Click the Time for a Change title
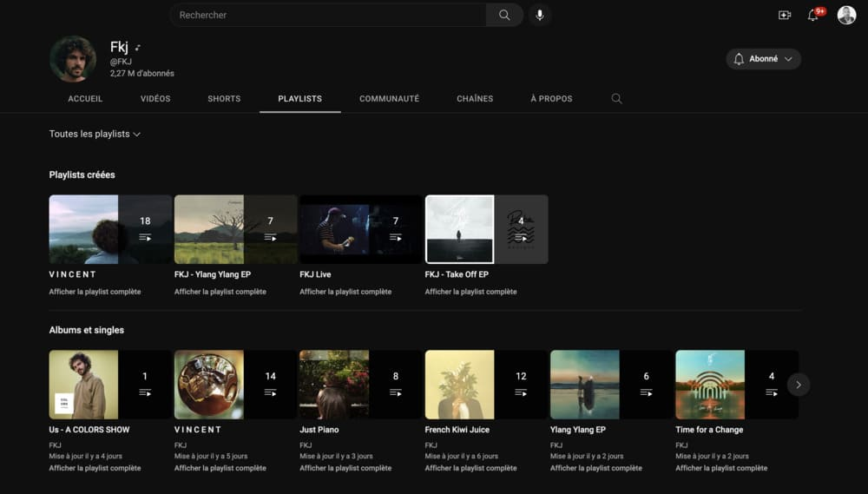This screenshot has width=868, height=494. pyautogui.click(x=709, y=430)
